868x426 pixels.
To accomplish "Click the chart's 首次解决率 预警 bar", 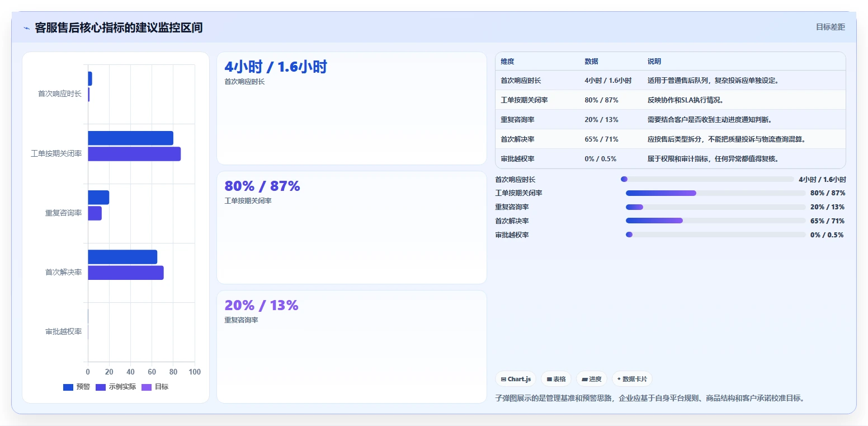I will click(x=122, y=257).
